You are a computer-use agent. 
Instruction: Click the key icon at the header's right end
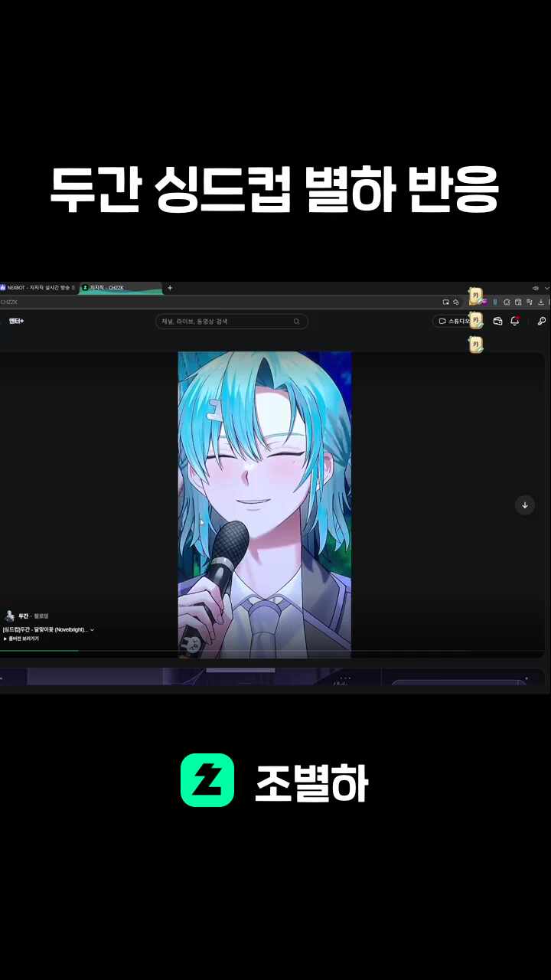[541, 322]
